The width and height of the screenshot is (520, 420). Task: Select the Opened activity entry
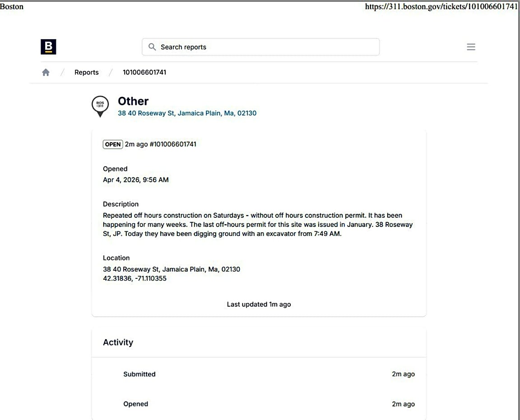click(135, 404)
